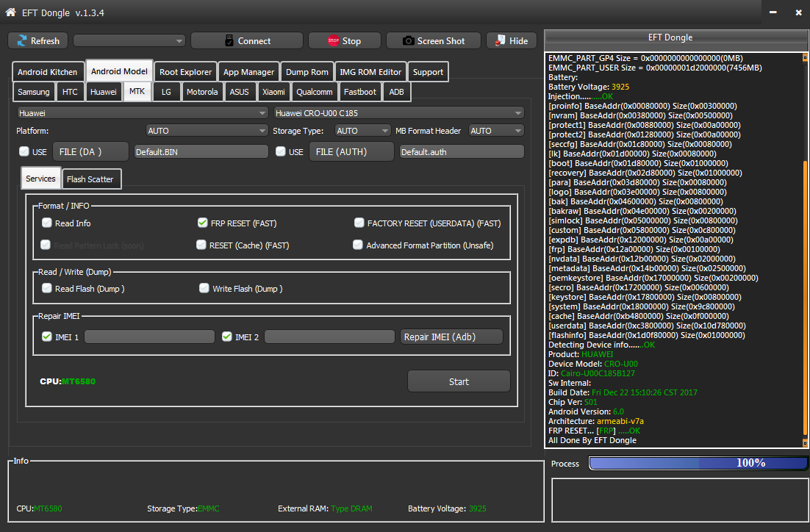Click the Refresh arrows icon
Viewport: 810px width, 532px height.
(22, 41)
